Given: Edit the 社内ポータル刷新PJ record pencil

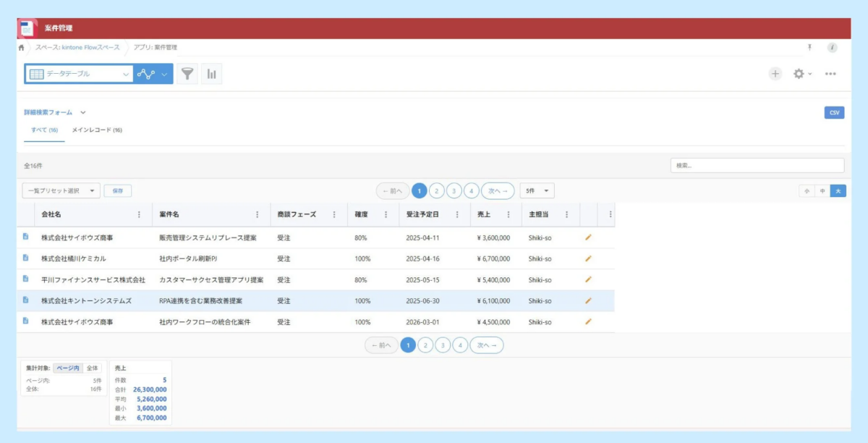Looking at the screenshot, I should pyautogui.click(x=588, y=258).
